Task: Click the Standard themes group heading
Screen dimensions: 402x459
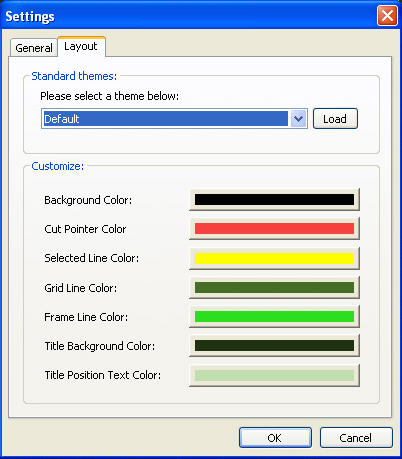Action: click(x=74, y=76)
